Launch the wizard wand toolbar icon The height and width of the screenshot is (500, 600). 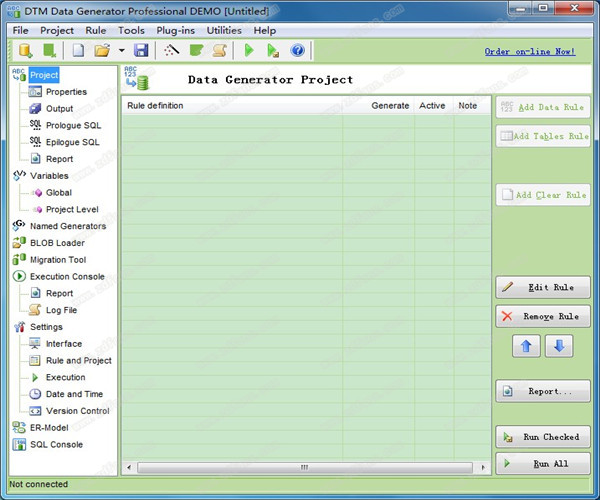pyautogui.click(x=171, y=50)
